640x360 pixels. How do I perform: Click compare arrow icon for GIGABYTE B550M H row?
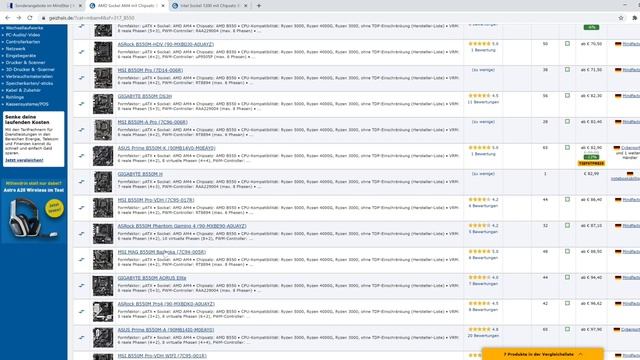(x=82, y=182)
